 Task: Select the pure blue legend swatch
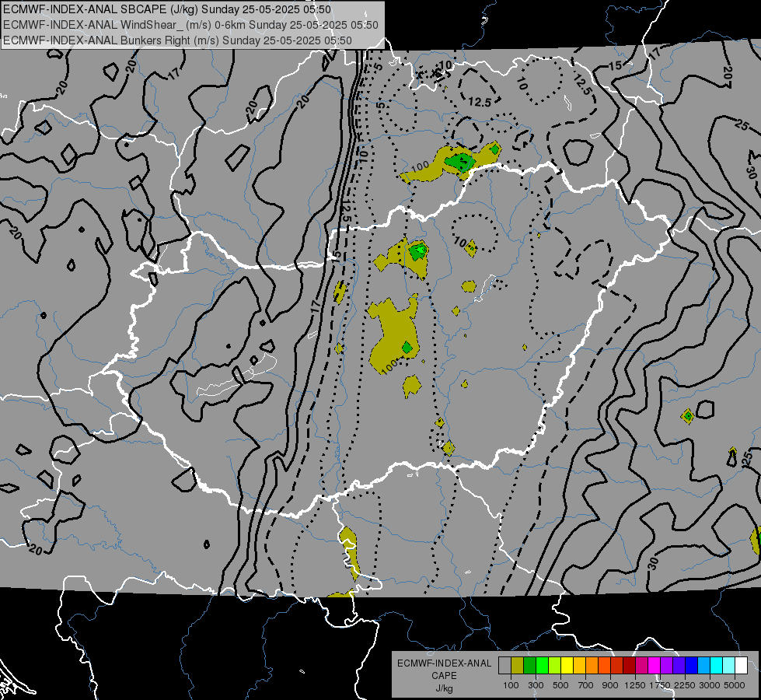[x=692, y=665]
